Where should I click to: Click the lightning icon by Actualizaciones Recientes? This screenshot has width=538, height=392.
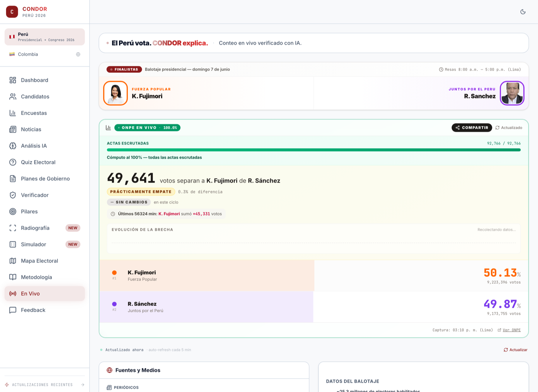point(7,385)
